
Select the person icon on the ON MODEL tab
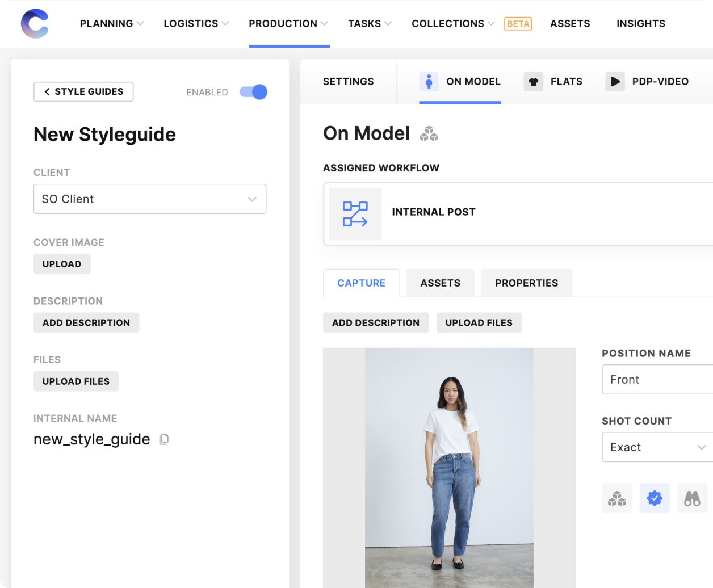tap(429, 81)
